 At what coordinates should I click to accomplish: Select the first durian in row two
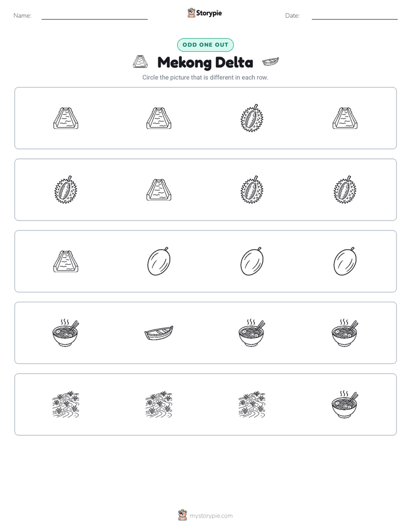66,189
